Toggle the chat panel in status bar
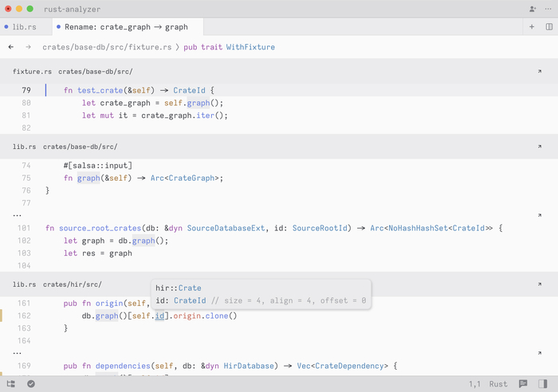Viewport: 558px width, 392px height. (523, 384)
